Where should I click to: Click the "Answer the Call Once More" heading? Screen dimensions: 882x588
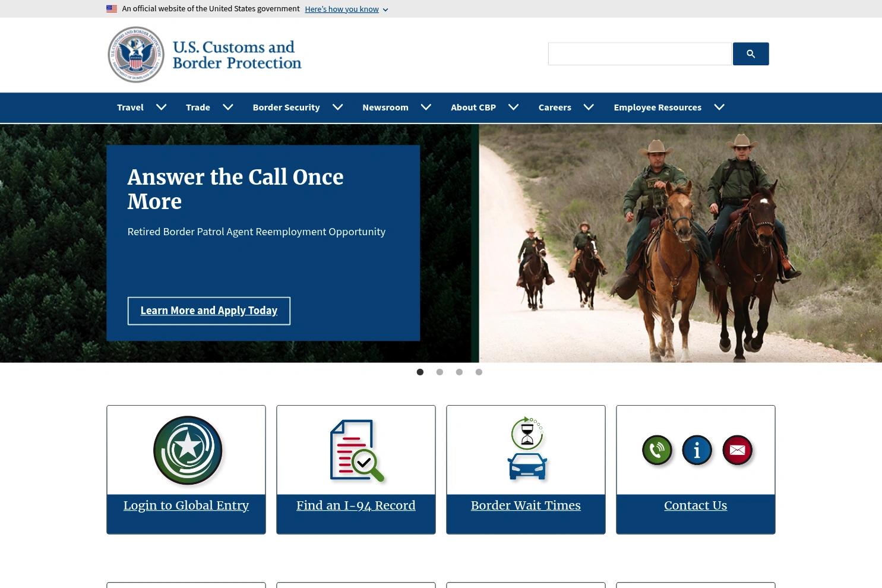coord(235,189)
